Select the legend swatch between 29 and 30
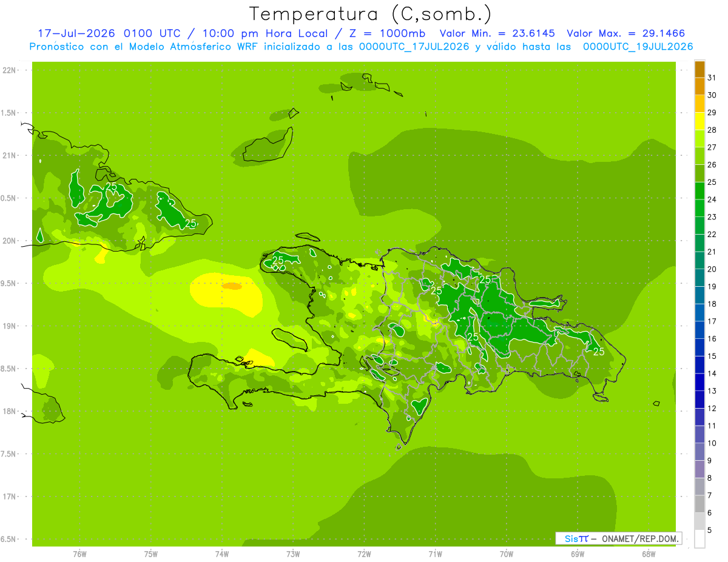Image resolution: width=728 pixels, height=562 pixels. coord(699,104)
